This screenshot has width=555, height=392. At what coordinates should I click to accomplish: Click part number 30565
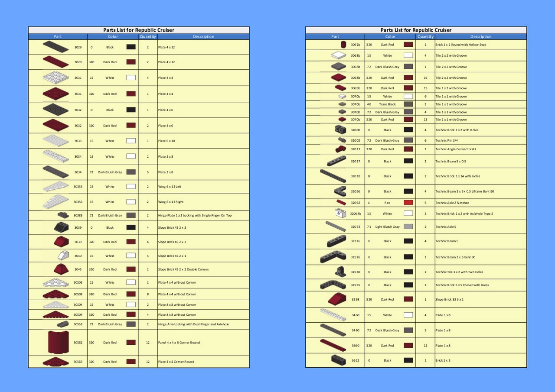coord(78,362)
